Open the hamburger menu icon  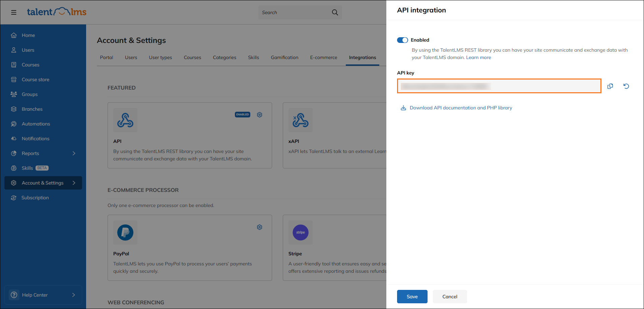(14, 12)
